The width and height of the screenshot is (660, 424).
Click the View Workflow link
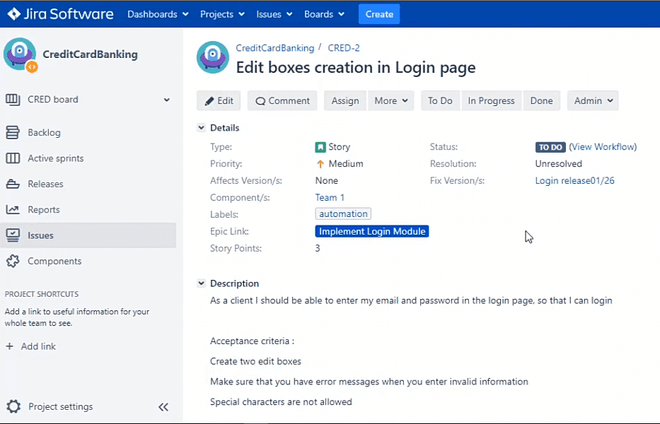603,147
